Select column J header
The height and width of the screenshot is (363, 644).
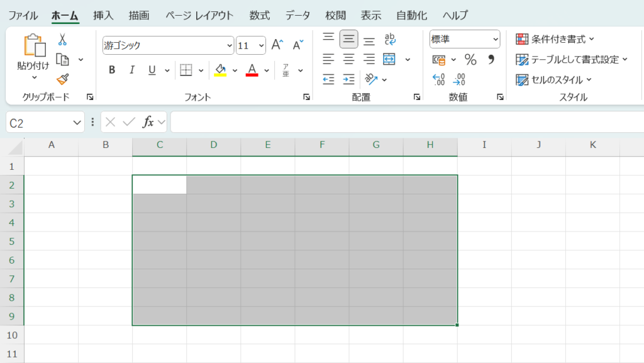tap(538, 145)
